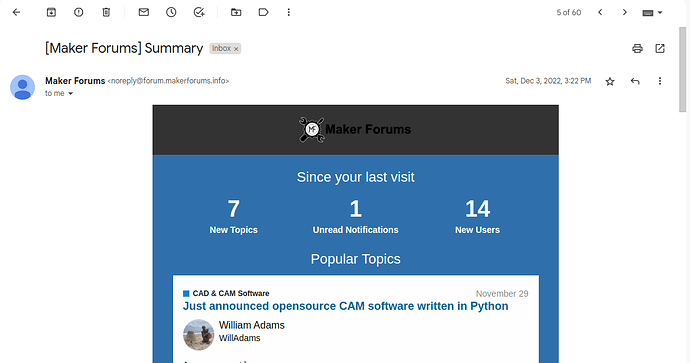Click the '[Maker Forums] Summary' subject line
This screenshot has width=690, height=363.
click(x=124, y=48)
